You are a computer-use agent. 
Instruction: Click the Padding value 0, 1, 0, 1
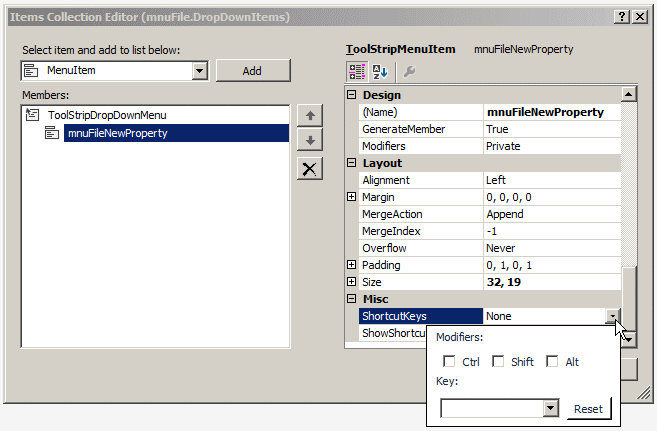coord(509,265)
